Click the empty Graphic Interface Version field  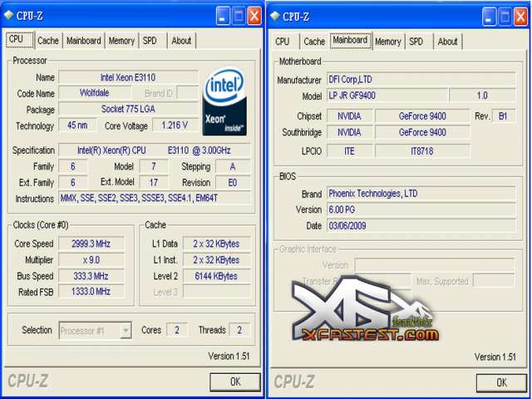[x=435, y=265]
